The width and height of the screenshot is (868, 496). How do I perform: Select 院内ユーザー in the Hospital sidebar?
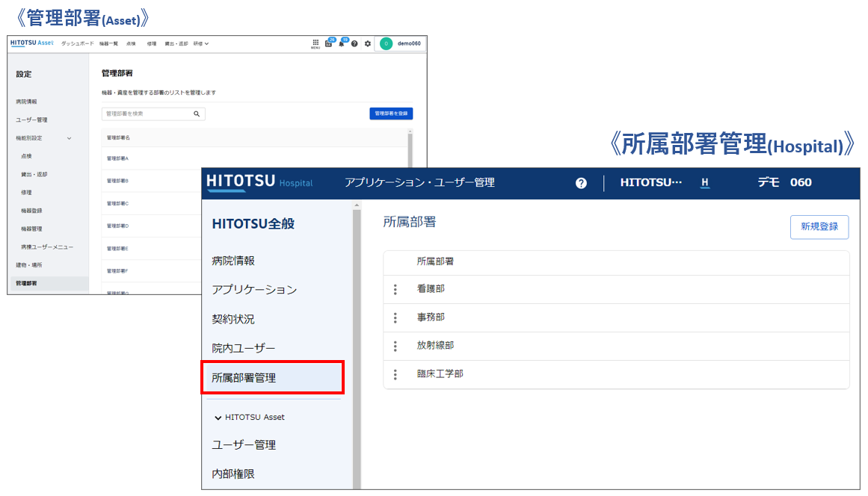click(244, 348)
